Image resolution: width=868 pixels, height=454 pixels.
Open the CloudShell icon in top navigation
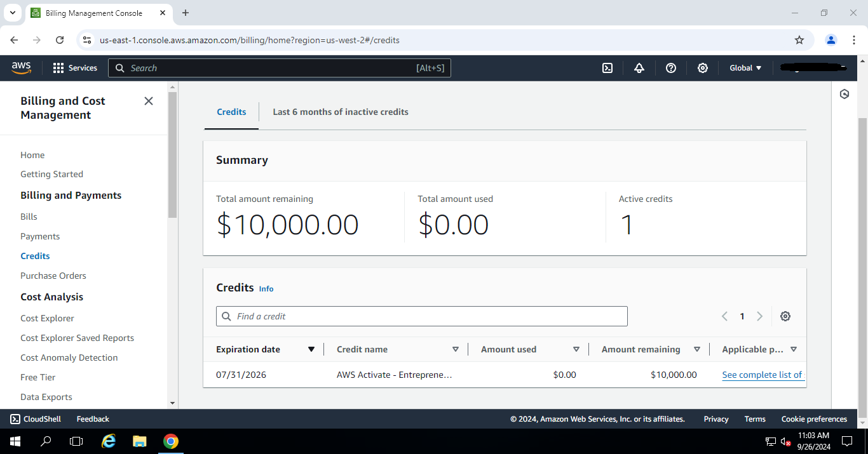(x=607, y=68)
